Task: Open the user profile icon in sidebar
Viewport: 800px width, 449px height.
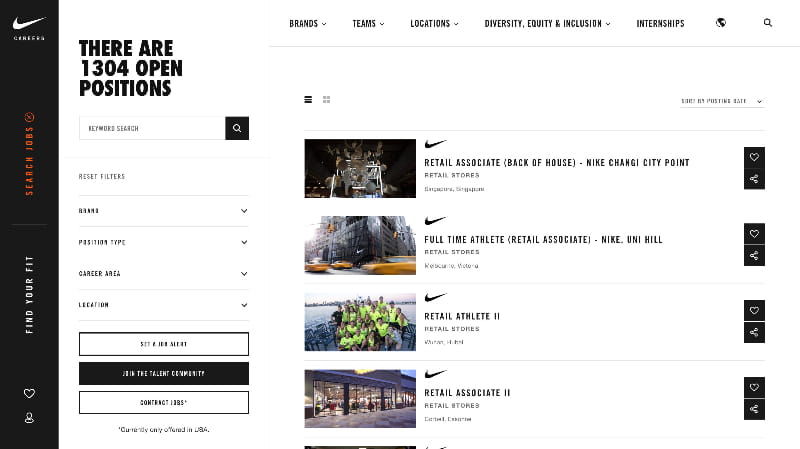Action: click(29, 418)
